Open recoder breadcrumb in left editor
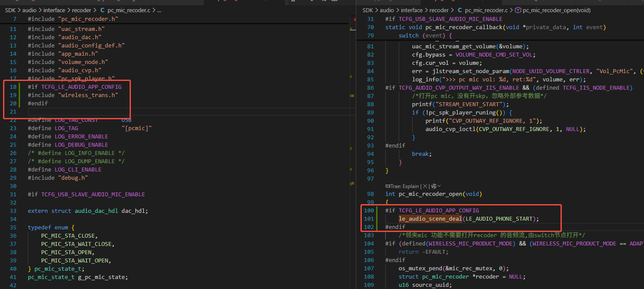This screenshot has width=644, height=289. (82, 10)
